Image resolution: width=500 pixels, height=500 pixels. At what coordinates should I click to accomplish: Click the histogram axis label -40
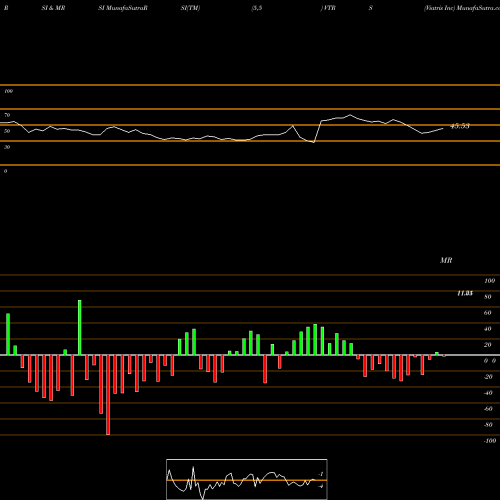(x=488, y=393)
